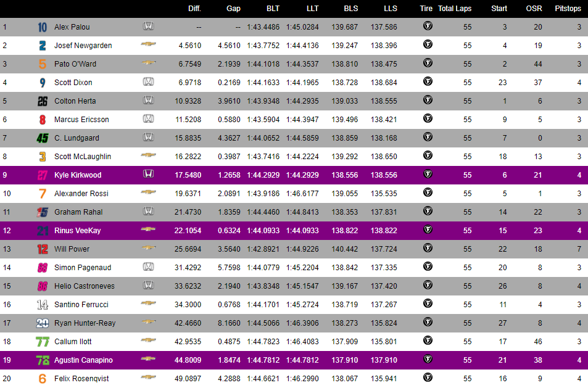
Task: Click the Honda logo beside Simon Pagenaud
Action: [x=148, y=267]
